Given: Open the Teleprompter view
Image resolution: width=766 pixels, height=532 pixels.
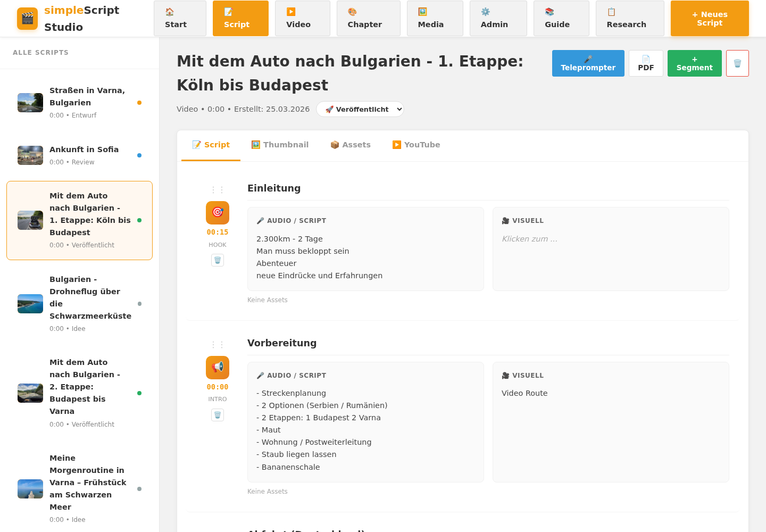Looking at the screenshot, I should [588, 63].
